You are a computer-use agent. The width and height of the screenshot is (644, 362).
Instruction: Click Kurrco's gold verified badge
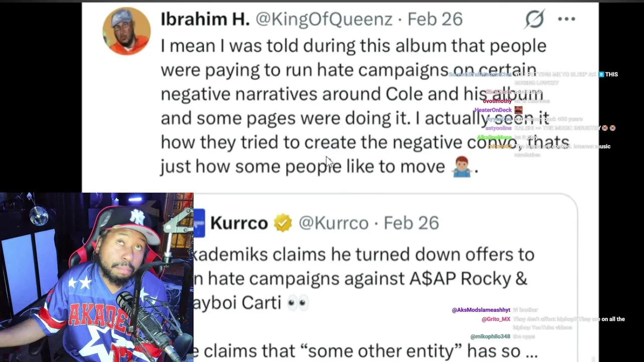pos(283,223)
